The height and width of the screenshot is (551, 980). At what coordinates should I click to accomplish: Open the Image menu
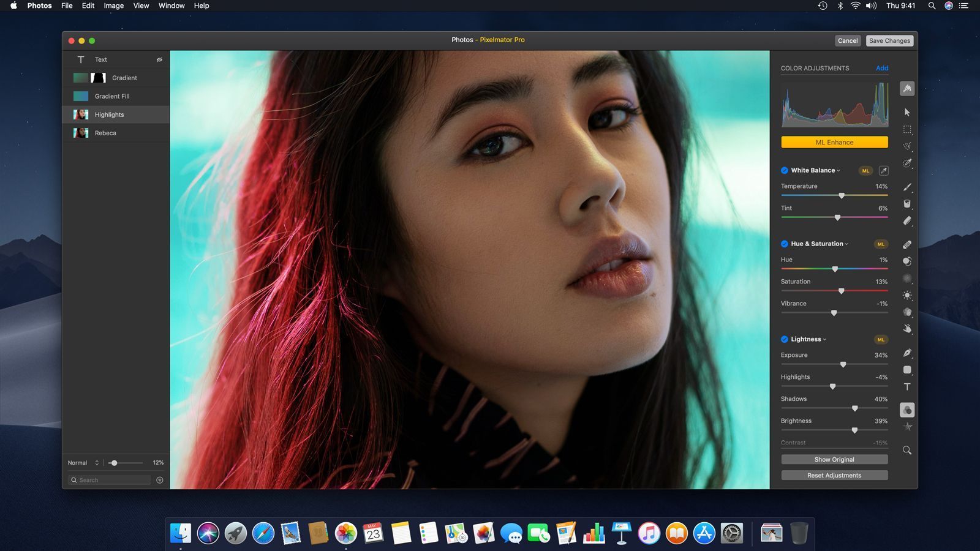click(x=113, y=6)
